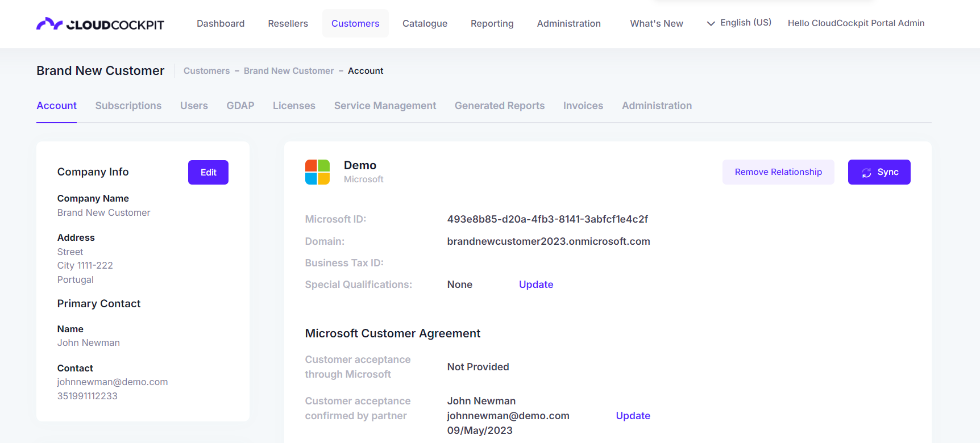Follow the Brand New Customer breadcrumb link
980x443 pixels.
pyautogui.click(x=289, y=71)
